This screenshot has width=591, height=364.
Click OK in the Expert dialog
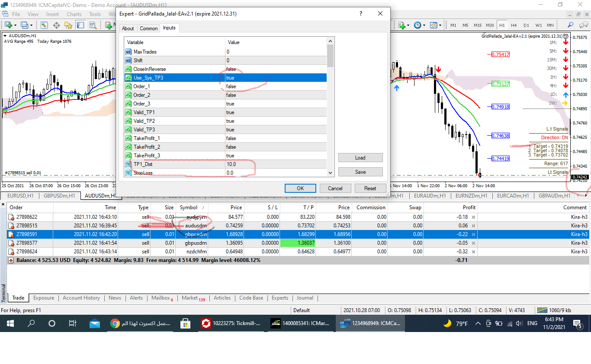[300, 188]
